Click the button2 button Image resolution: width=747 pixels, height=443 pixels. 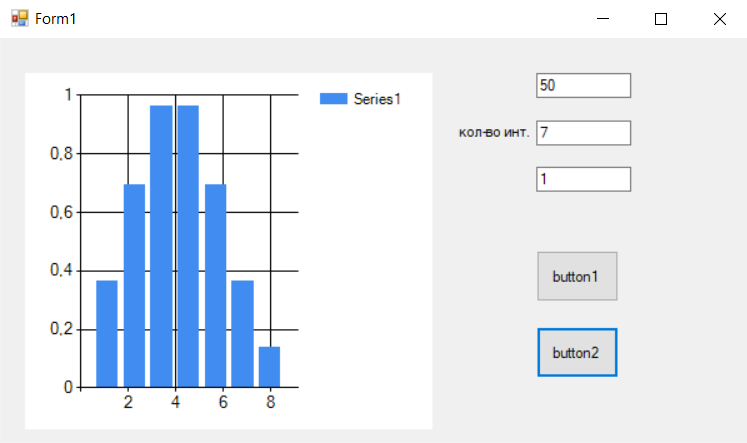coord(577,352)
